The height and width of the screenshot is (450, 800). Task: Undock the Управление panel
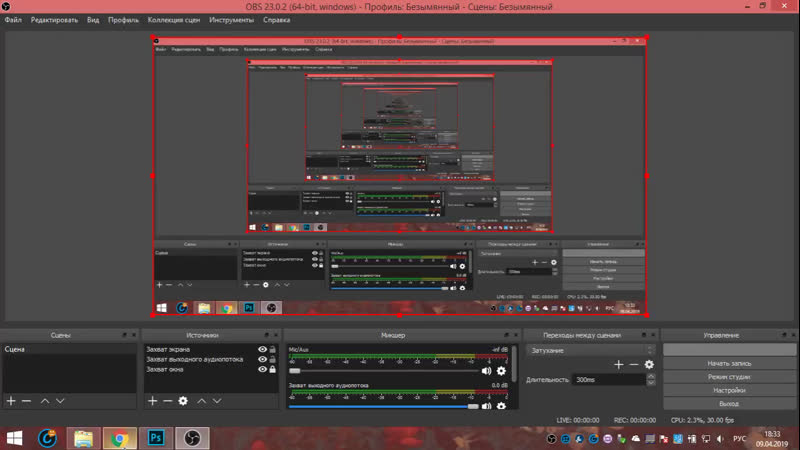point(784,335)
